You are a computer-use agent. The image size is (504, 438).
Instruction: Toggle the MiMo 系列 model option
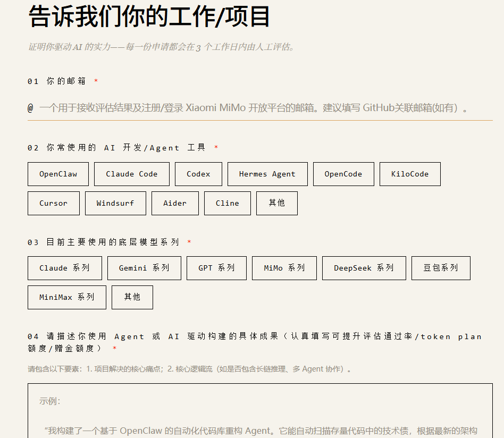click(x=284, y=268)
